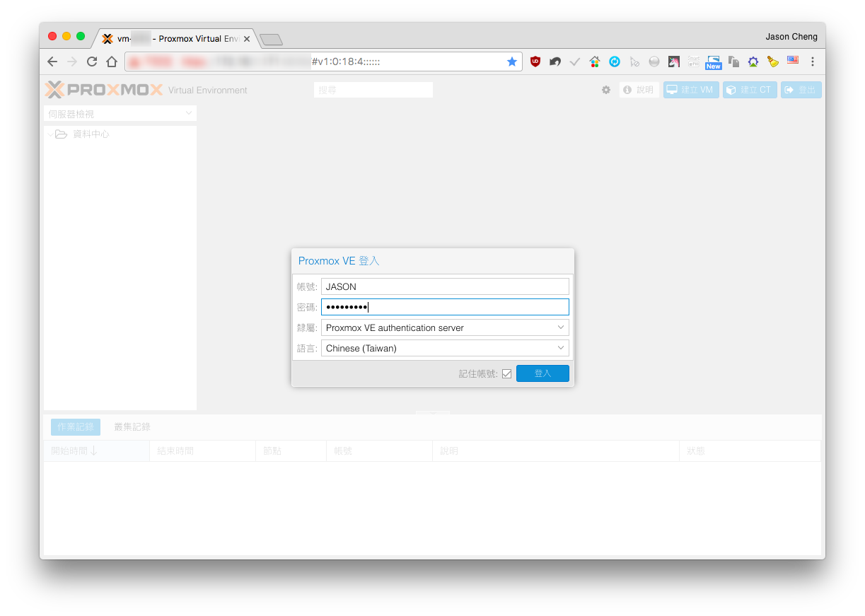Viewport: 865px width, 616px height.
Task: Click the cursor-block extension icon
Action: pyautogui.click(x=634, y=62)
